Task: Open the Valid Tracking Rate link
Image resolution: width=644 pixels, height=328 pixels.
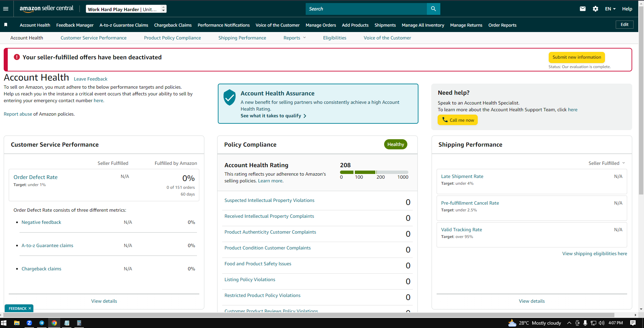Action: (462, 230)
